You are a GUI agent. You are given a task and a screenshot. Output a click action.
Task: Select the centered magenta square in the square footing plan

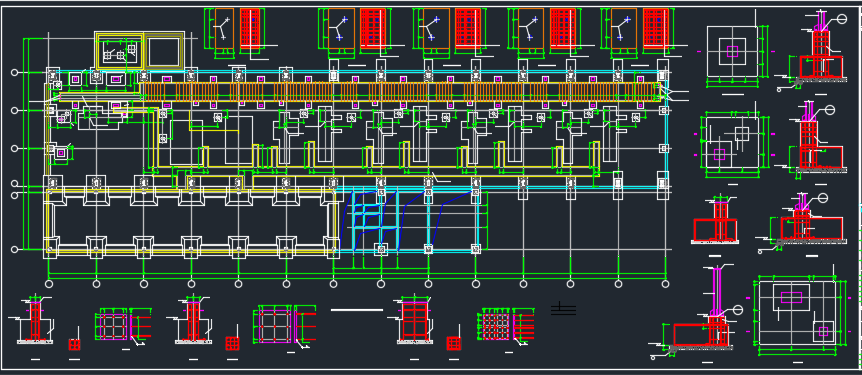[x=732, y=52]
